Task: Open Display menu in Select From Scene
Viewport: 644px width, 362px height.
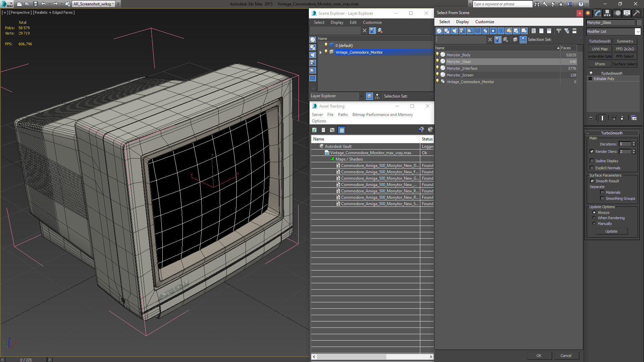Action: tap(462, 22)
